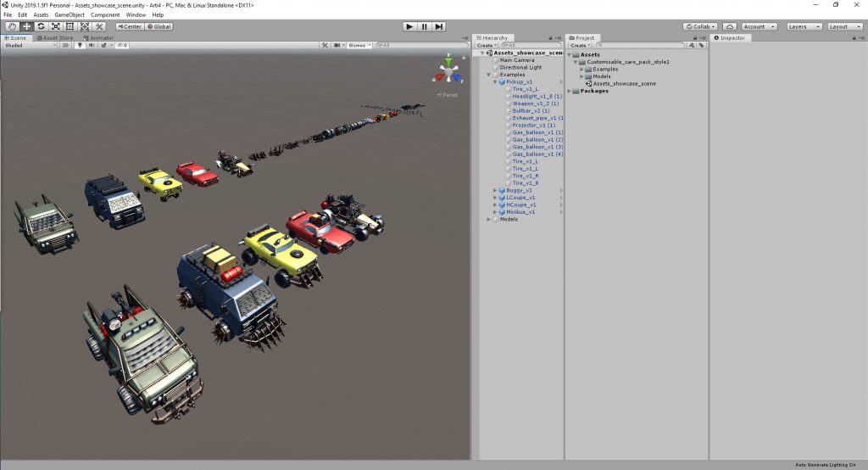Click the scene view search field

(420, 46)
